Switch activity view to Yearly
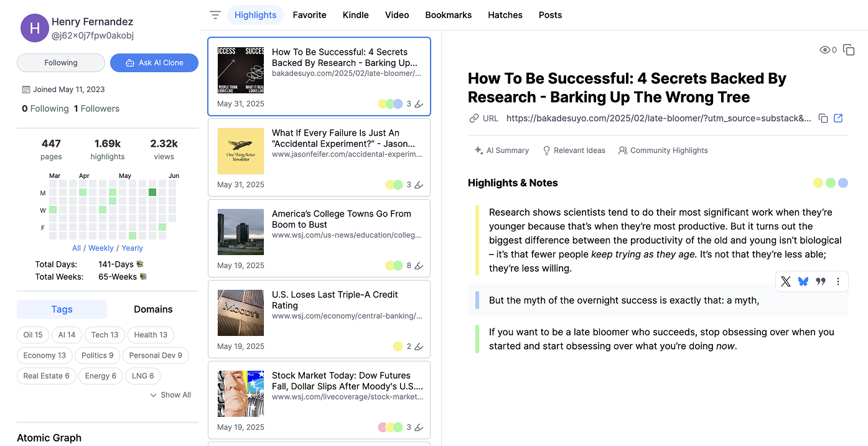 (132, 248)
